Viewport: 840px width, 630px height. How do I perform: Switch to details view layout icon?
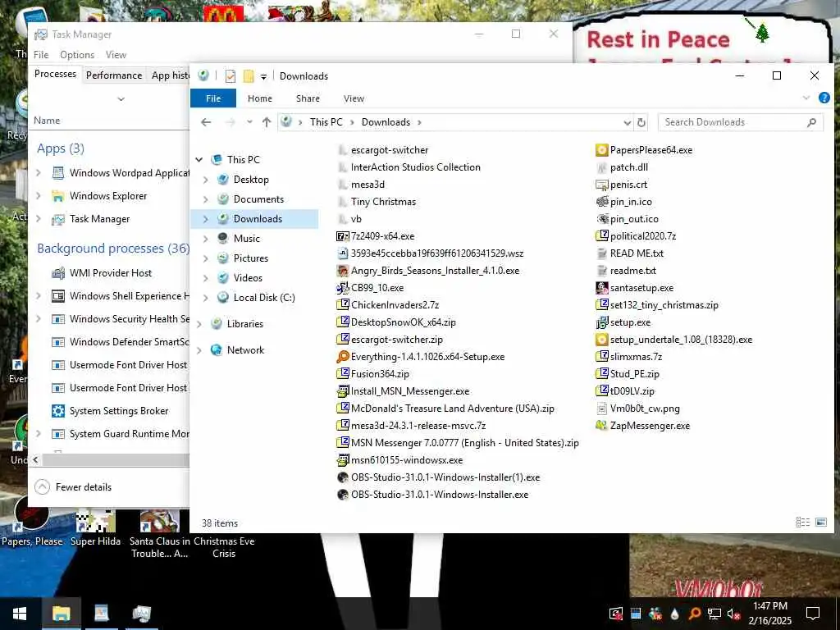click(x=802, y=523)
